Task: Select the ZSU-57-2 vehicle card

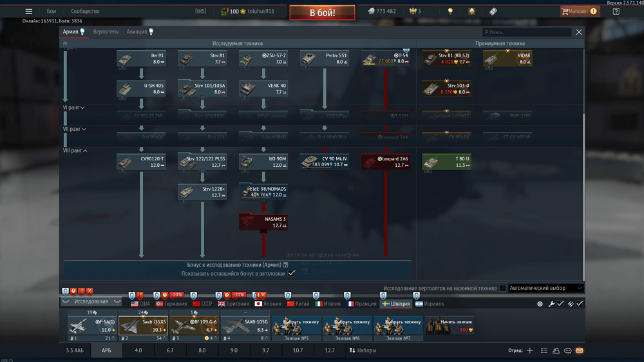Action: [263, 59]
